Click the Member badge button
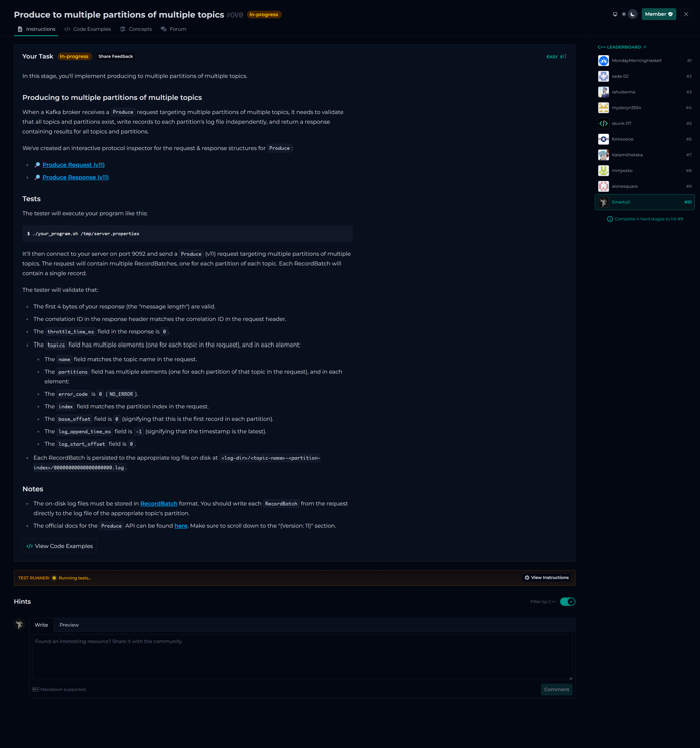The image size is (700, 748). point(658,14)
